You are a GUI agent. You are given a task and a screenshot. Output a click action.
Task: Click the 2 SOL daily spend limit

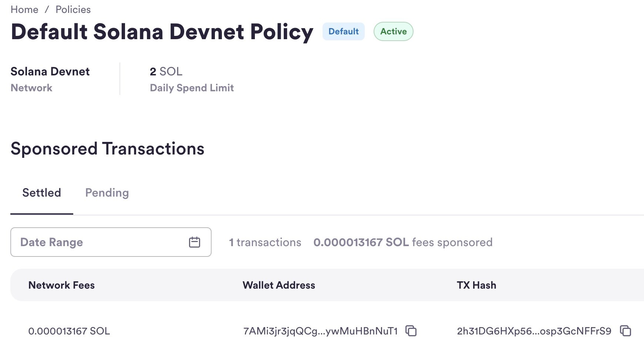coord(166,71)
